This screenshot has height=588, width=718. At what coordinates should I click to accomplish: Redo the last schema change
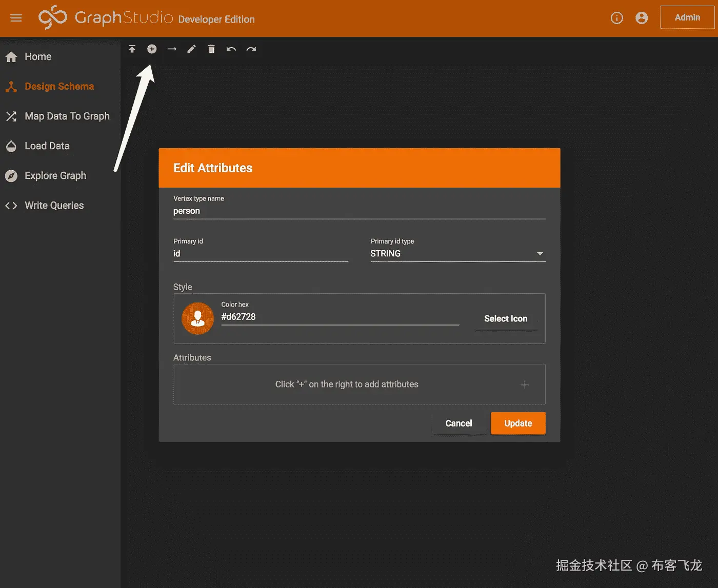[251, 49]
